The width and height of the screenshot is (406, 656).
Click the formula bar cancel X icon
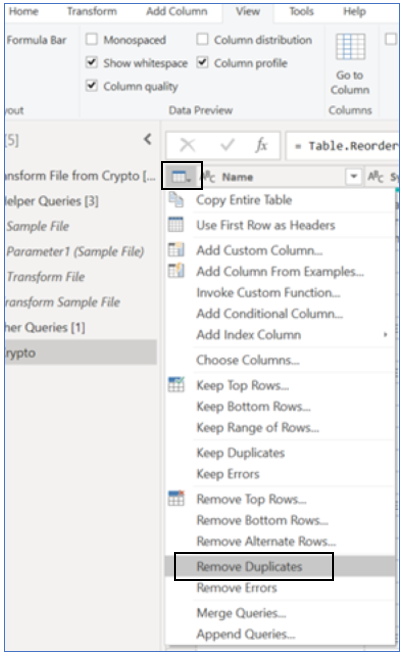tap(187, 145)
